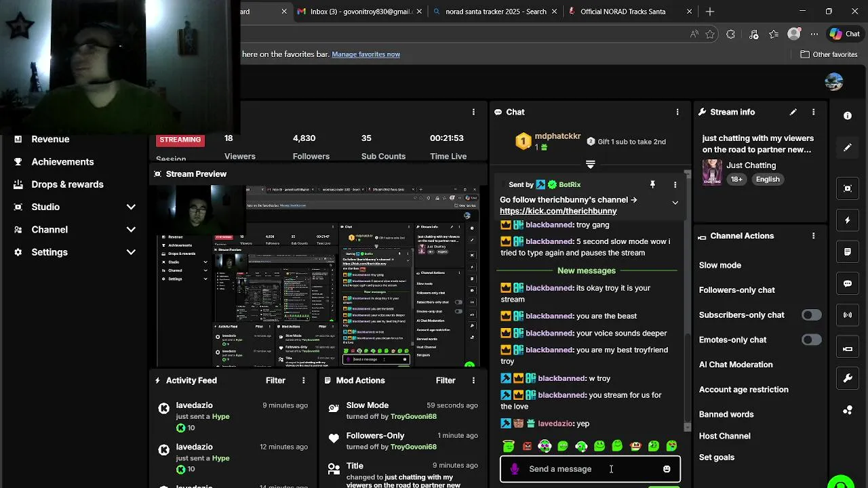868x488 pixels.
Task: Open Revenue in the sidebar
Action: pos(50,139)
